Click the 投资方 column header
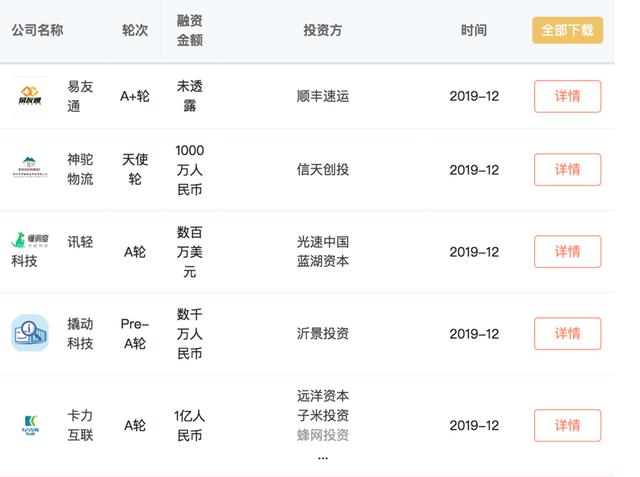Screen dimensions: 640x477 coord(322,30)
